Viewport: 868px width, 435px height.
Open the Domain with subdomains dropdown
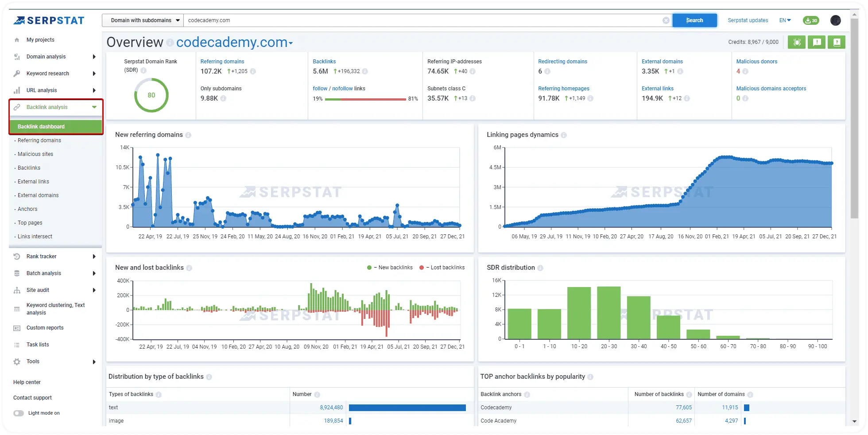click(x=142, y=20)
